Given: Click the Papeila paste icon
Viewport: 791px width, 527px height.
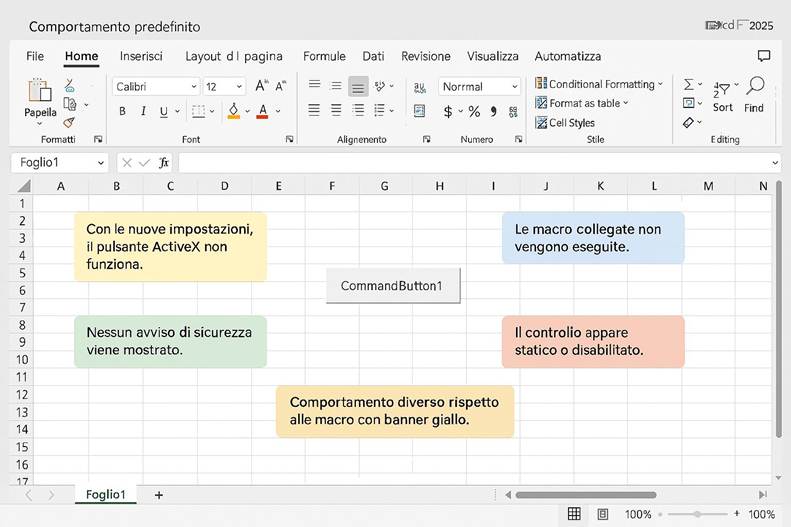Looking at the screenshot, I should tap(40, 91).
